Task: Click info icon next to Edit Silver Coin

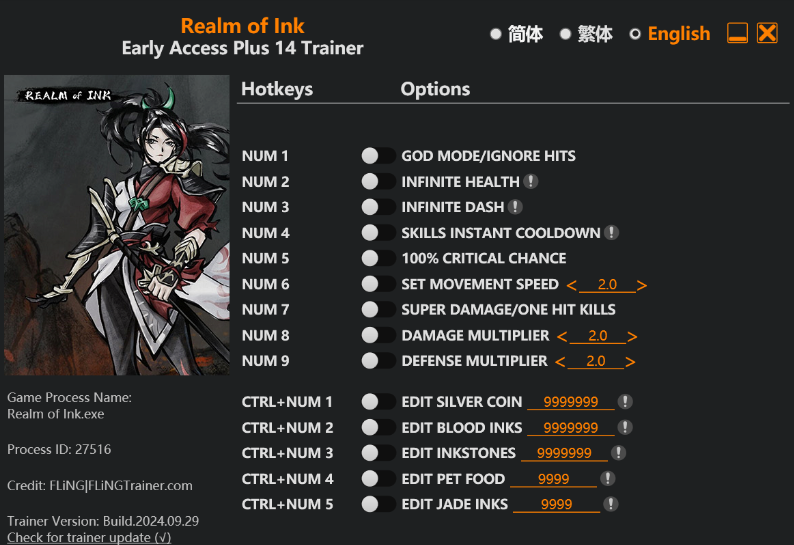Action: [625, 402]
